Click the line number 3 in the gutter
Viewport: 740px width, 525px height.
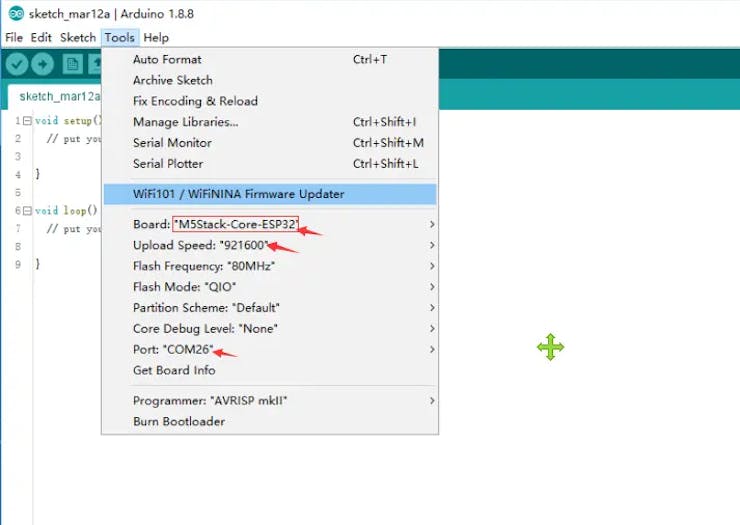click(x=18, y=156)
